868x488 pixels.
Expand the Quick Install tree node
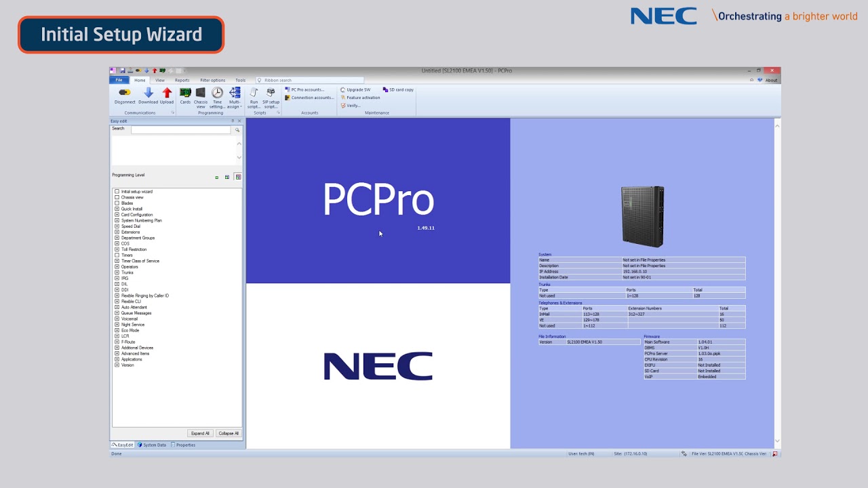click(117, 209)
